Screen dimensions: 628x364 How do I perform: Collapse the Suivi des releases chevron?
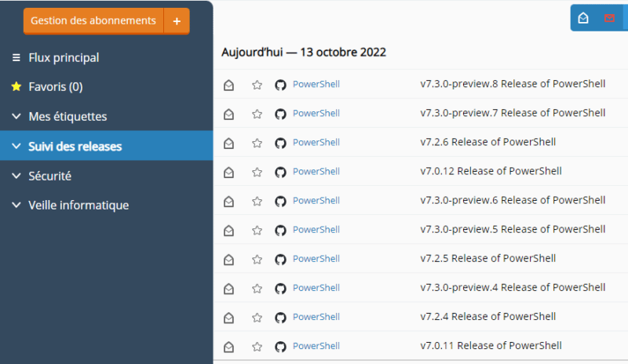[x=16, y=146]
